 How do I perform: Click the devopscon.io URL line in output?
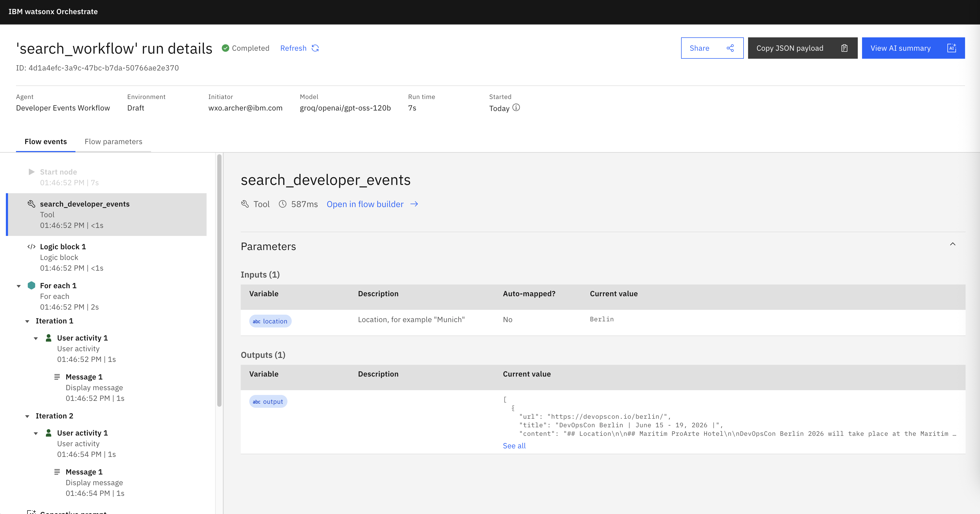[x=595, y=417]
